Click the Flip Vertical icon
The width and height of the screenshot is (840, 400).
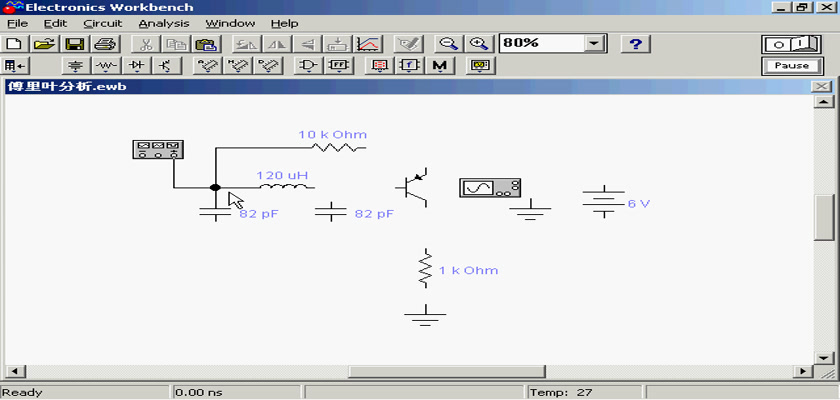click(x=307, y=44)
